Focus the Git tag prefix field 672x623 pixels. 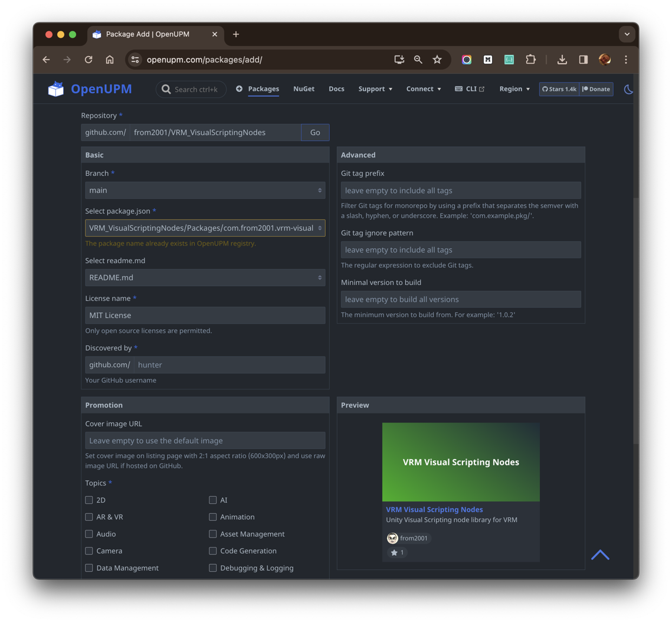point(461,190)
